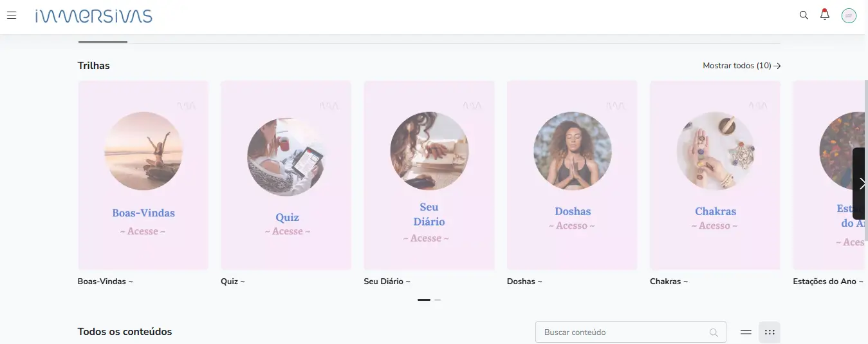Switch to grid view layout
The image size is (868, 344).
(770, 332)
